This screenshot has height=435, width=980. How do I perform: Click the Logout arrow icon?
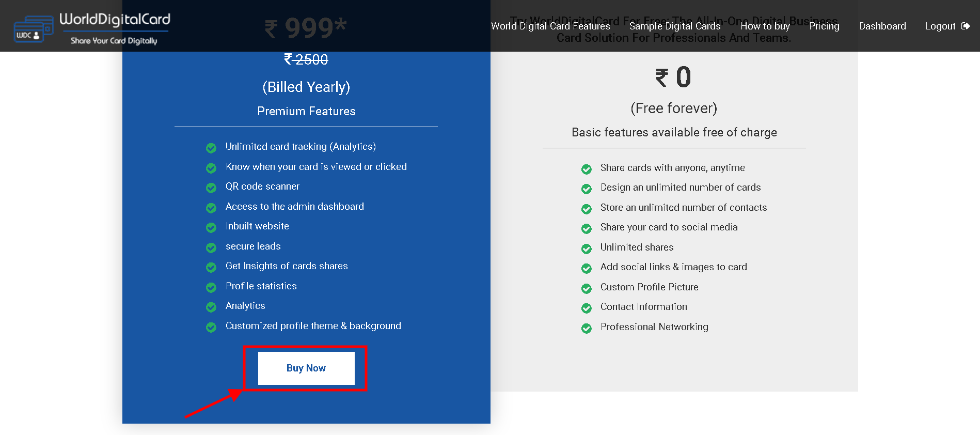coord(966,26)
